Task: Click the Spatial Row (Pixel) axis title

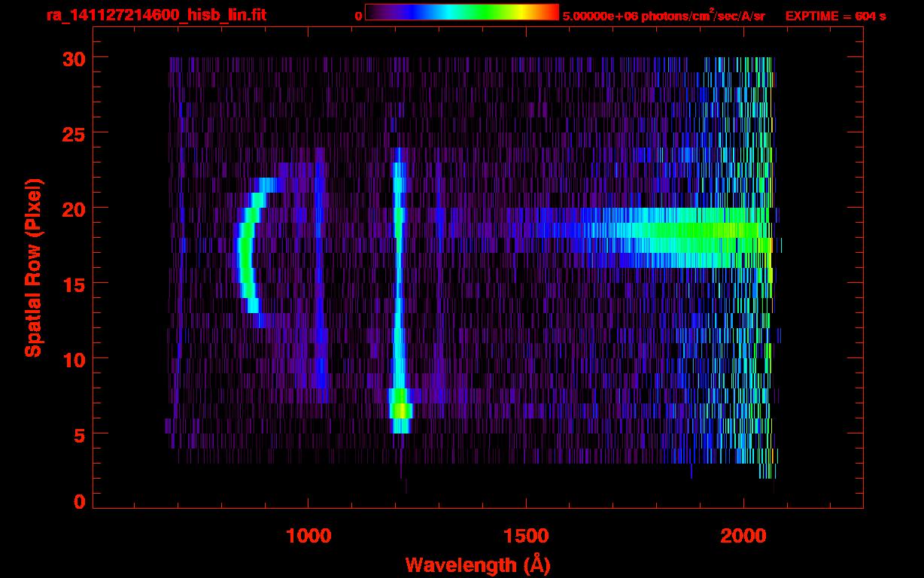Action: coord(32,267)
